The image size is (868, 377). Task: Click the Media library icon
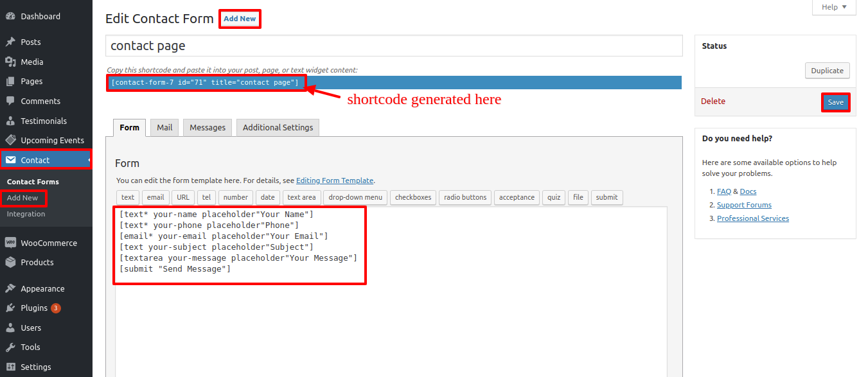(x=10, y=62)
